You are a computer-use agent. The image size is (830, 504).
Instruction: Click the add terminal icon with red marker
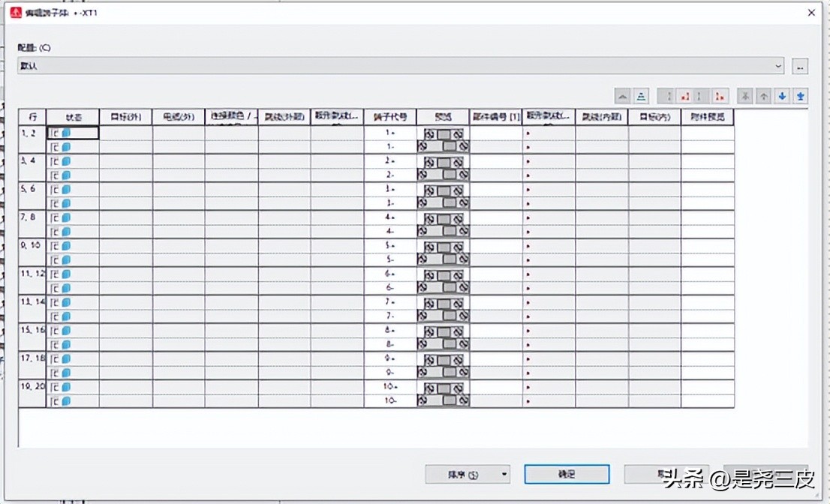(686, 96)
